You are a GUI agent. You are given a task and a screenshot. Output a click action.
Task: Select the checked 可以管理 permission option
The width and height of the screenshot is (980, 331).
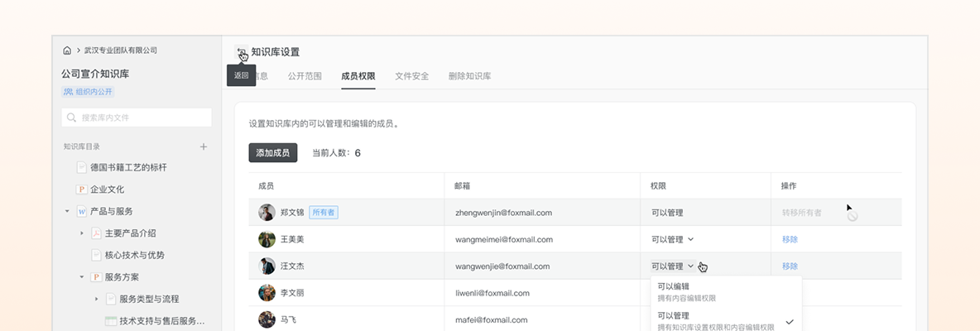point(726,321)
